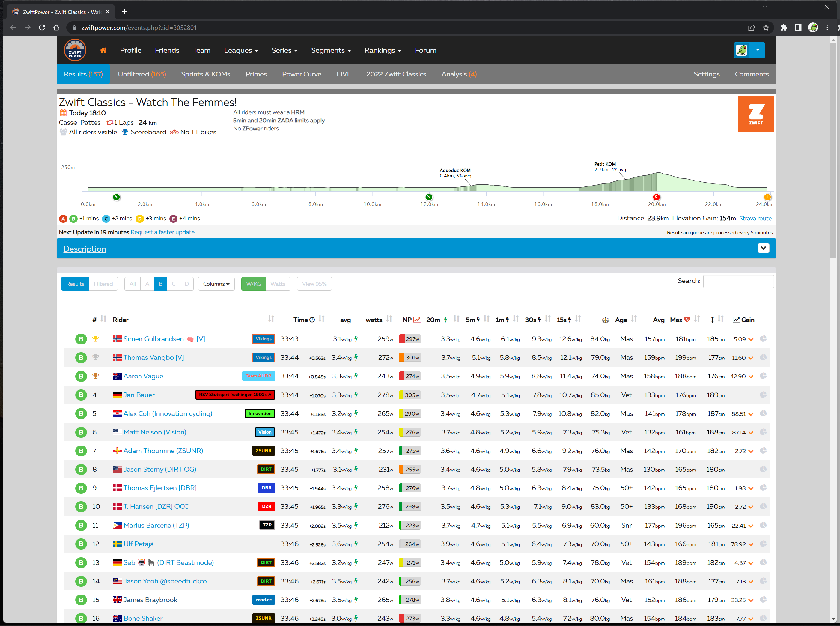Expand the Description section chevron

[x=763, y=248]
